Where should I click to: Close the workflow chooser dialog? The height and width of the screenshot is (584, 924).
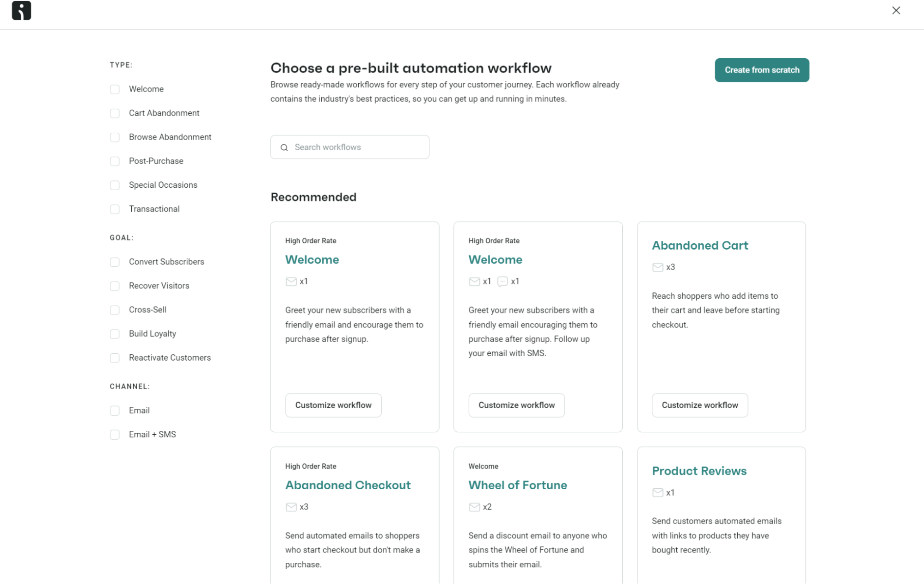(x=896, y=10)
